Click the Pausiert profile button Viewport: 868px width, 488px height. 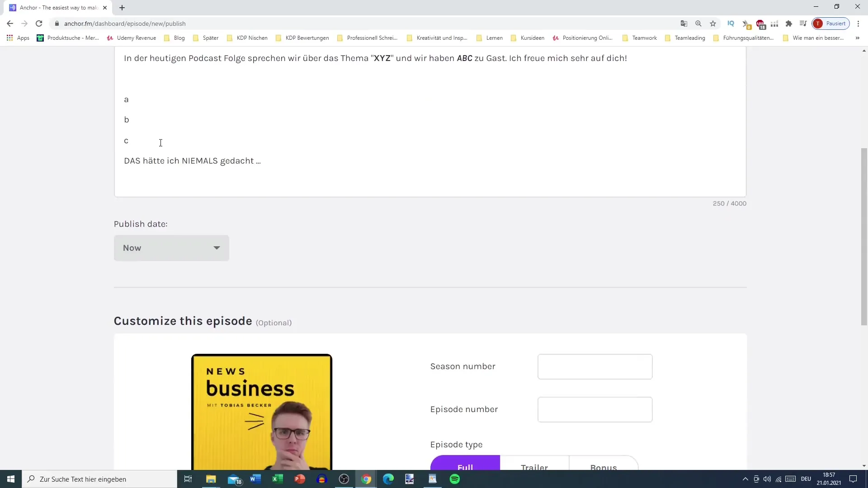click(831, 23)
